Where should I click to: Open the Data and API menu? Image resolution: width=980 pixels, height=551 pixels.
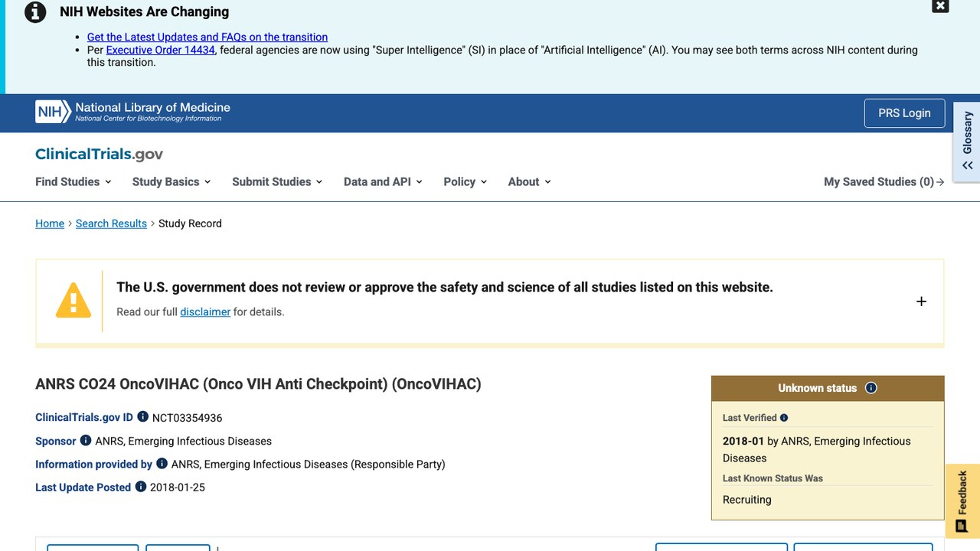[383, 181]
